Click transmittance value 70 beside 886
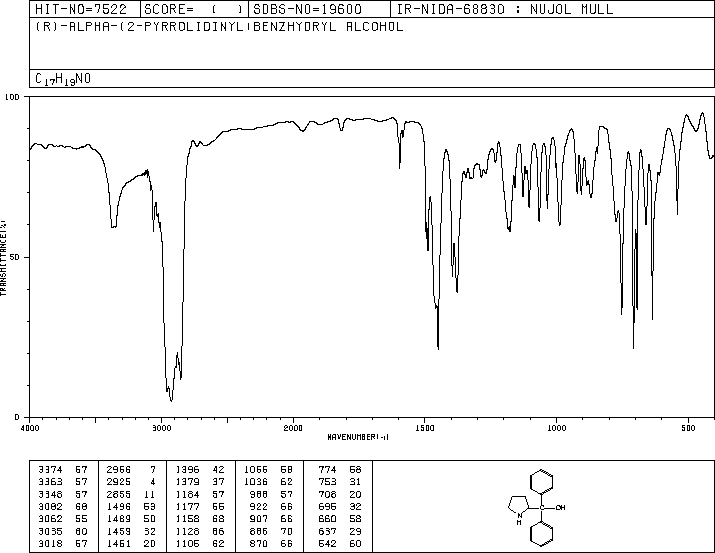 click(x=287, y=532)
